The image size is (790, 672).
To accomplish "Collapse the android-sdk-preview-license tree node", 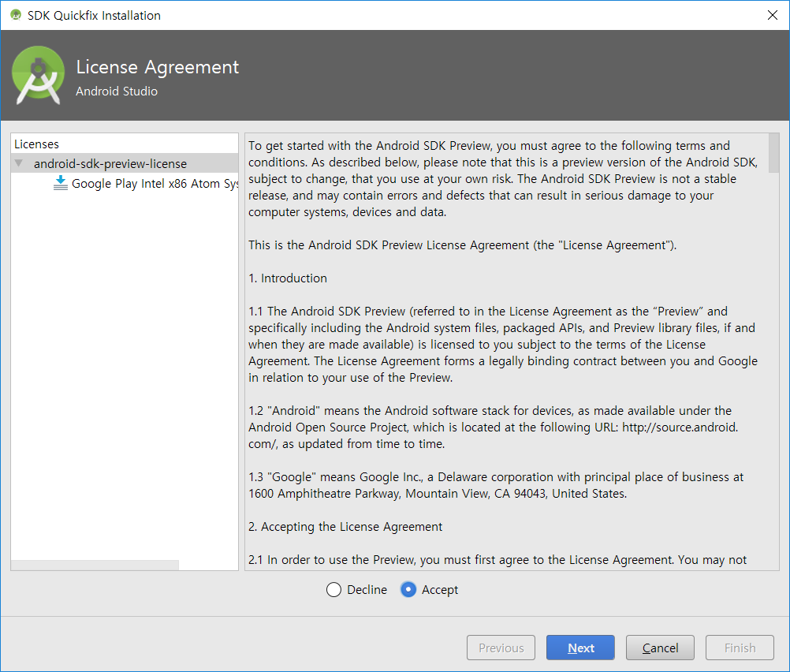I will (x=19, y=163).
